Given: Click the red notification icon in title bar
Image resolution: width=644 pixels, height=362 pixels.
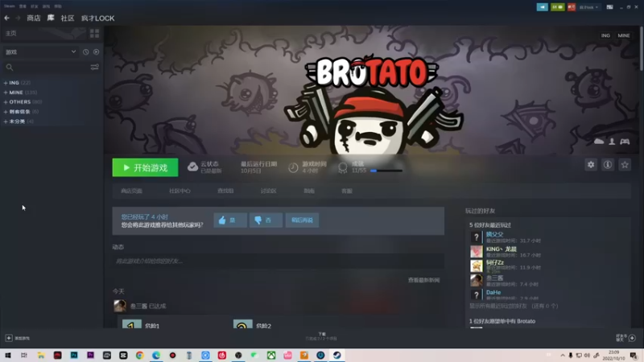Looking at the screenshot, I should coord(572,7).
